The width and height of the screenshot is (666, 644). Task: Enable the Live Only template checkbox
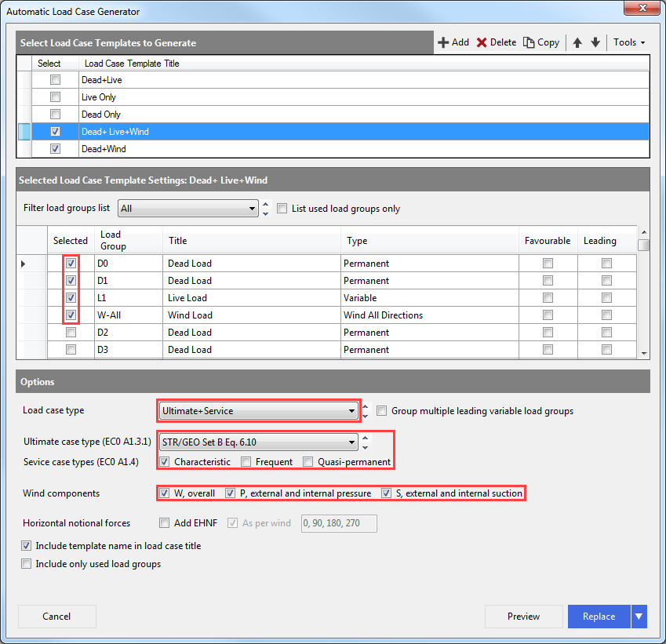tap(55, 97)
